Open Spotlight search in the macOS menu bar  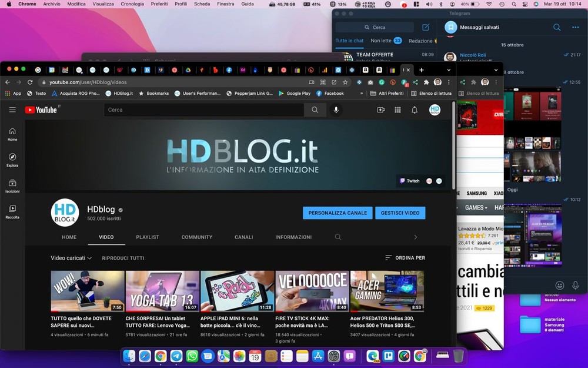[x=514, y=4]
